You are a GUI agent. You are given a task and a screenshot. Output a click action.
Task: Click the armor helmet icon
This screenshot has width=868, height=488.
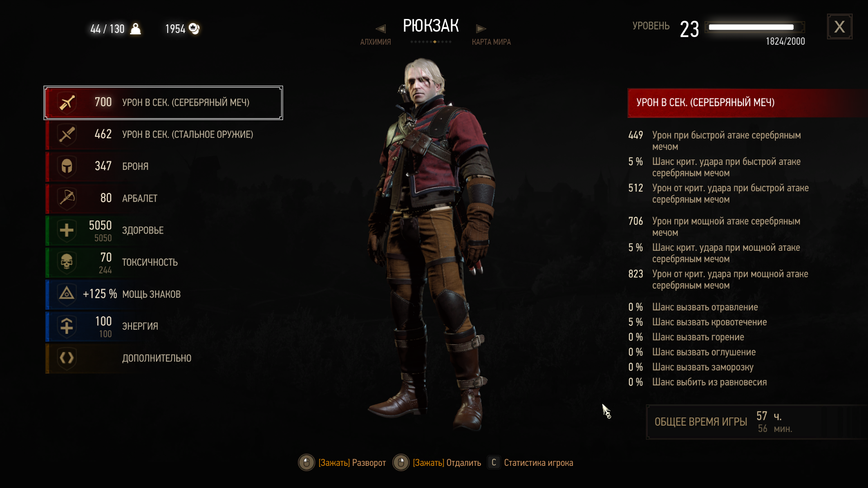[67, 167]
